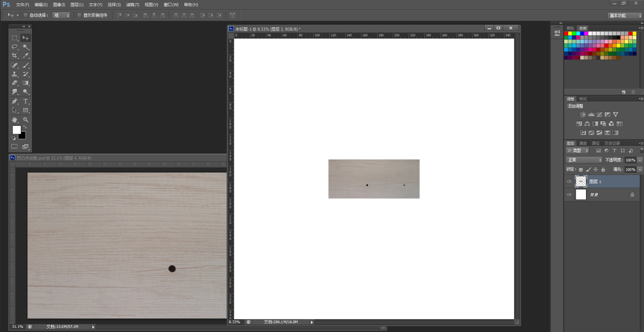This screenshot has width=644, height=332.
Task: Check the 显示变换控件 checkbox
Action: coord(79,15)
